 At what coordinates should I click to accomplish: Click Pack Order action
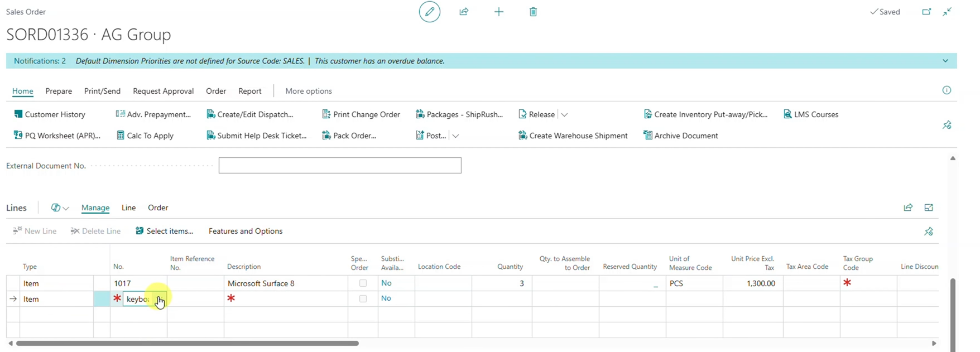coord(349,136)
